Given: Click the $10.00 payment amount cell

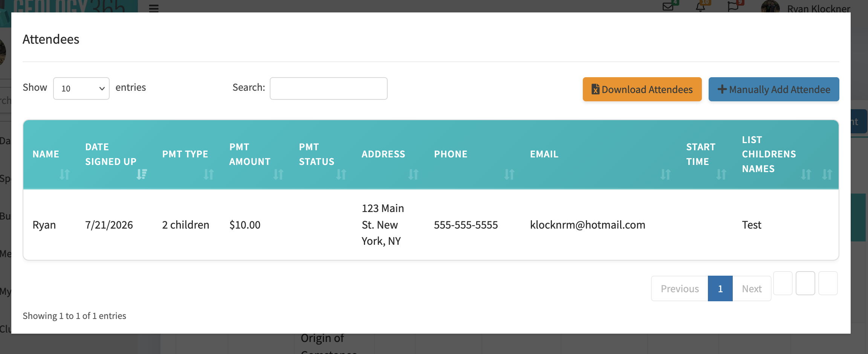Looking at the screenshot, I should tap(245, 225).
